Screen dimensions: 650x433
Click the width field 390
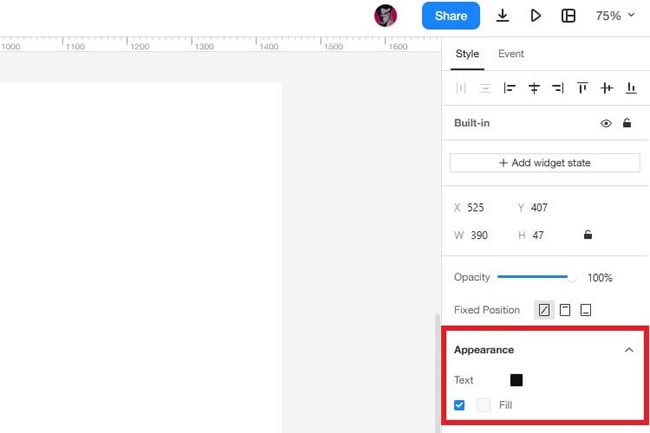[x=479, y=235]
